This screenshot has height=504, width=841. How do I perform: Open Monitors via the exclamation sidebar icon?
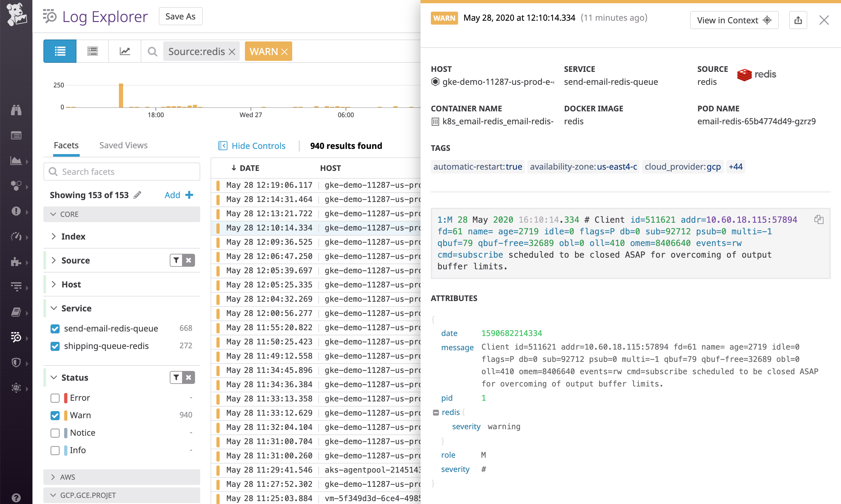coord(16,212)
